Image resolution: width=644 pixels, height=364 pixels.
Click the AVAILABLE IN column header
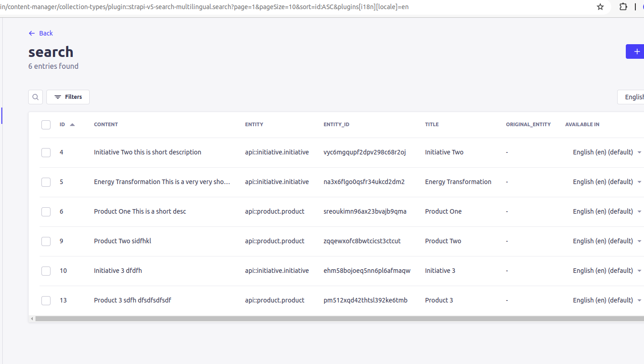pos(582,124)
